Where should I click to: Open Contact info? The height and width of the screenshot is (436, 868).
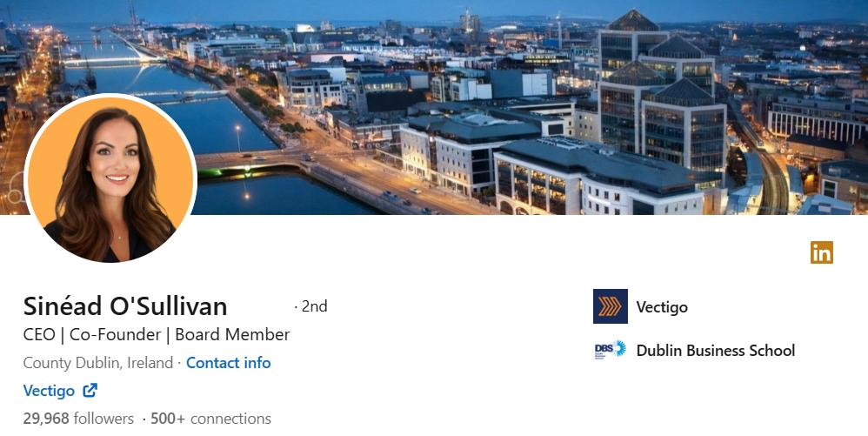228,363
